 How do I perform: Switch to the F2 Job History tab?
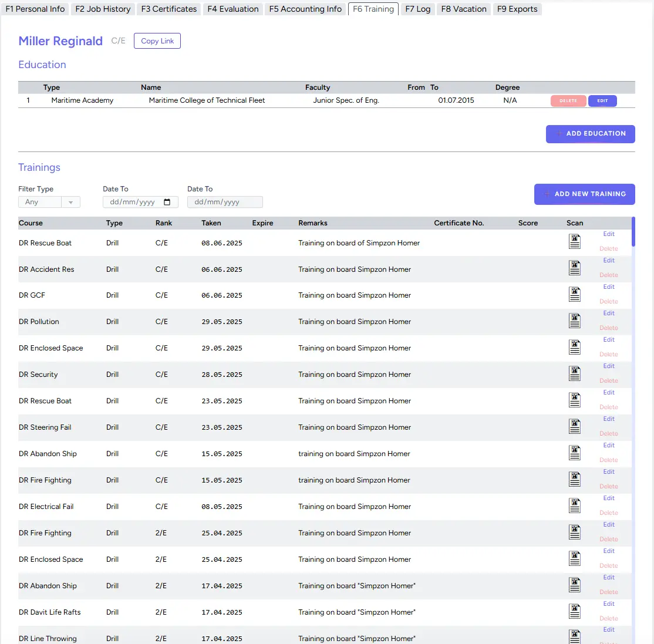point(102,8)
